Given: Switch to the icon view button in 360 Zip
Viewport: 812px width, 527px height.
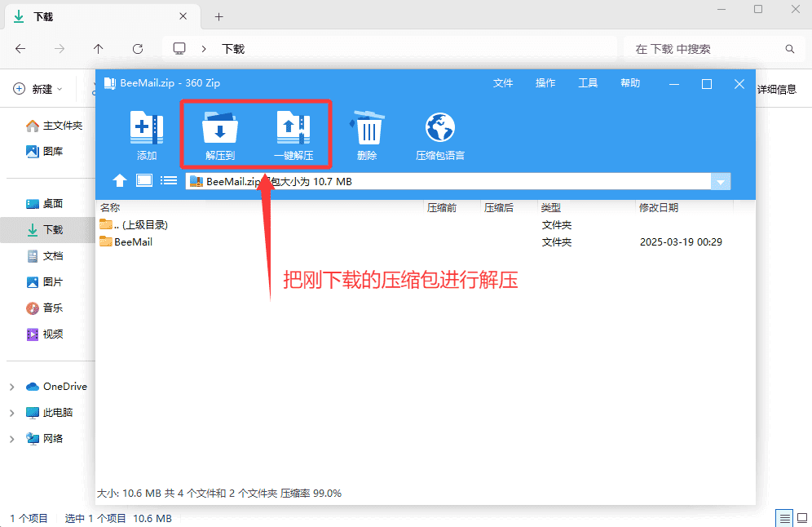Looking at the screenshot, I should click(144, 180).
